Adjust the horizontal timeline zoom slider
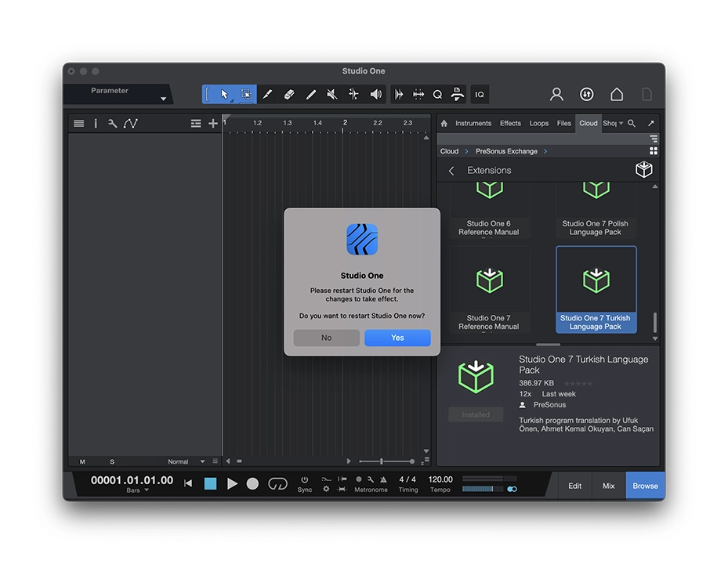 pos(382,461)
